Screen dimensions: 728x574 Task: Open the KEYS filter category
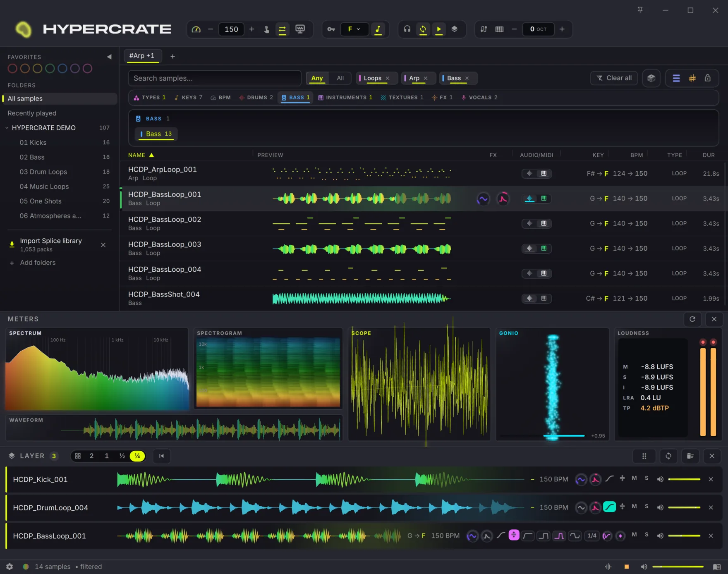click(x=188, y=98)
